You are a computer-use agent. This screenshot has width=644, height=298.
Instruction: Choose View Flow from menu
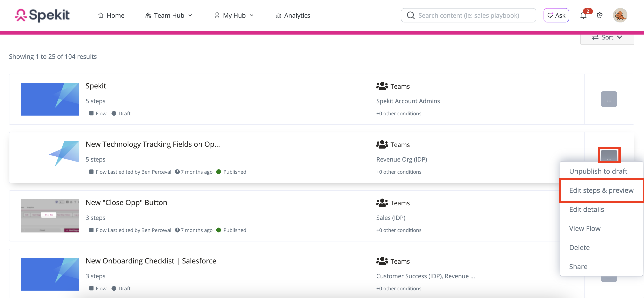click(x=585, y=228)
